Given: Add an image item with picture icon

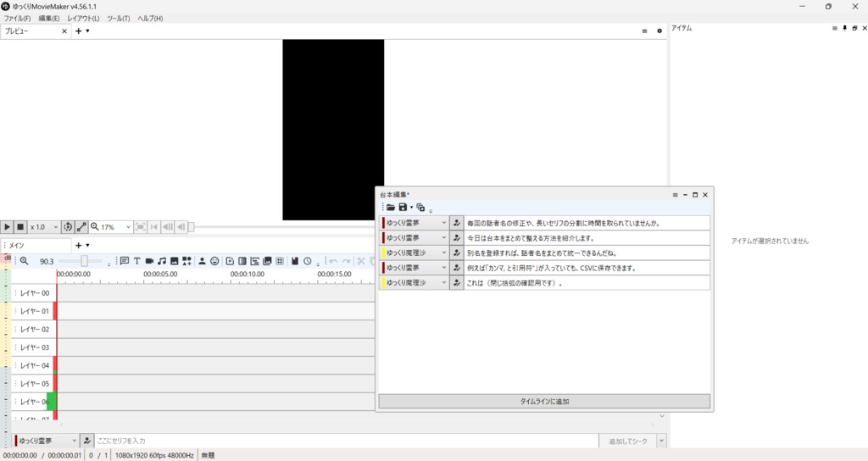Looking at the screenshot, I should [175, 261].
